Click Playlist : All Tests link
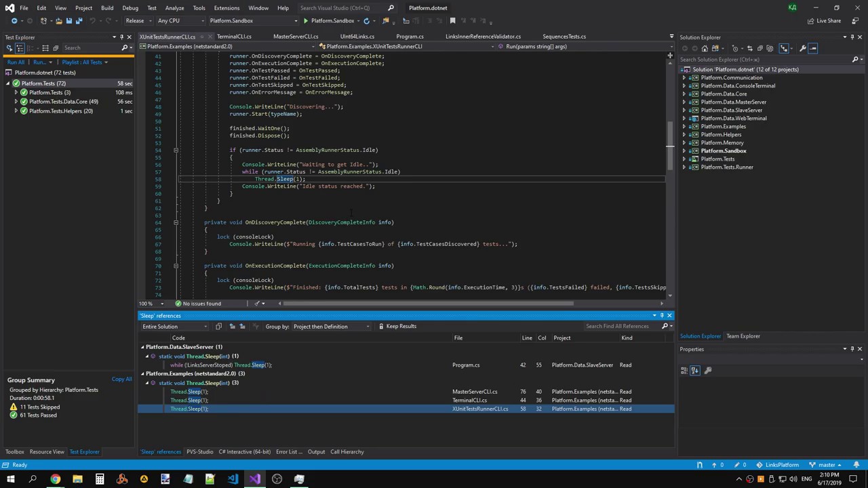Screen dimensions: 868x488 point(82,62)
